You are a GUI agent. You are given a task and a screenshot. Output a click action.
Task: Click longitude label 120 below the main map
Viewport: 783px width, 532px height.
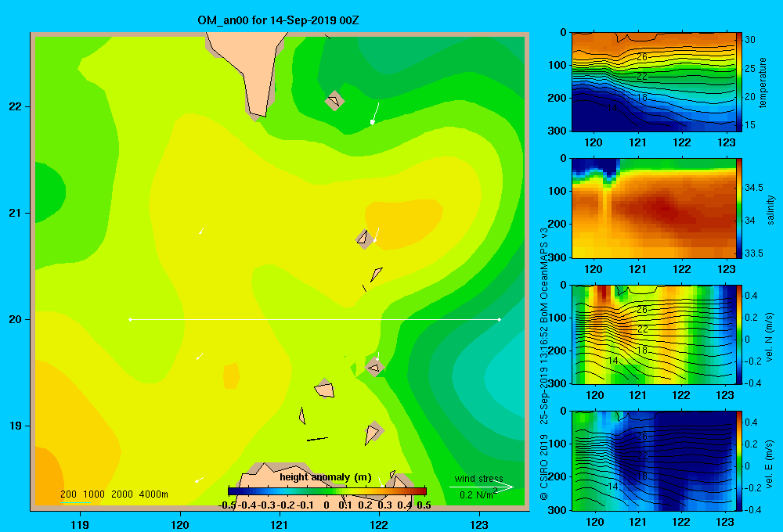180,524
